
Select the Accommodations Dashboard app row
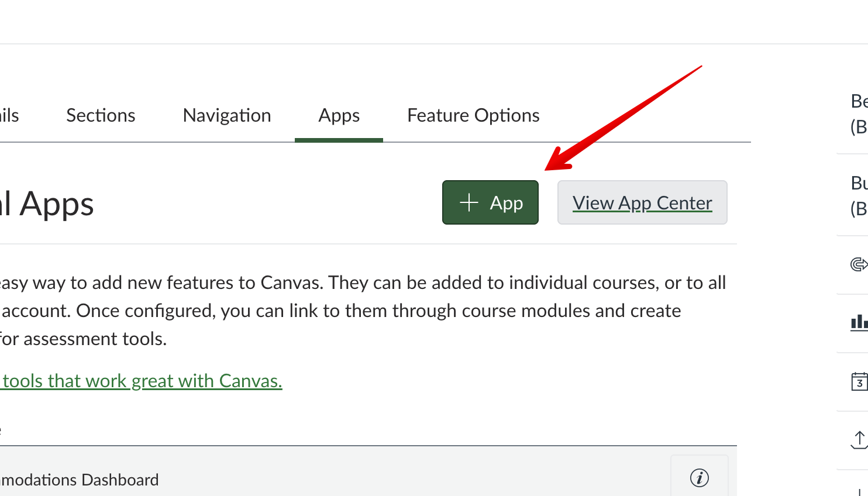click(79, 480)
